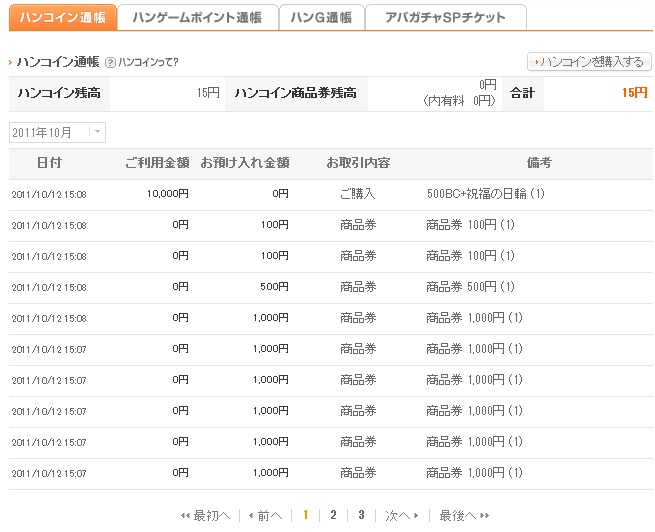Viewport: 655px width, 532px height.
Task: Select the アバガチャSPチケット tab
Action: (445, 17)
